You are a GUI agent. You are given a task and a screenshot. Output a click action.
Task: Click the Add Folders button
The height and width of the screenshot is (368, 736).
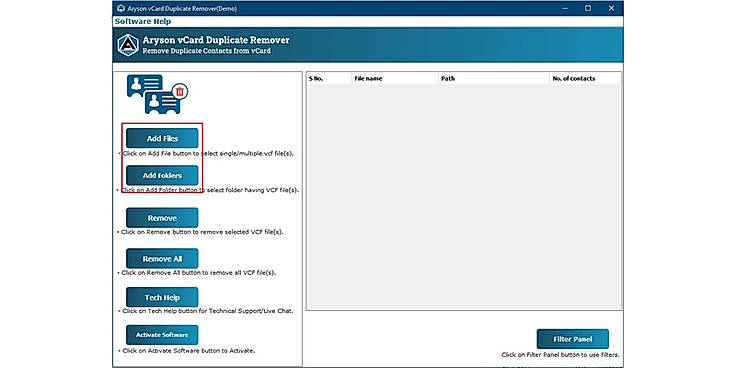click(x=162, y=176)
